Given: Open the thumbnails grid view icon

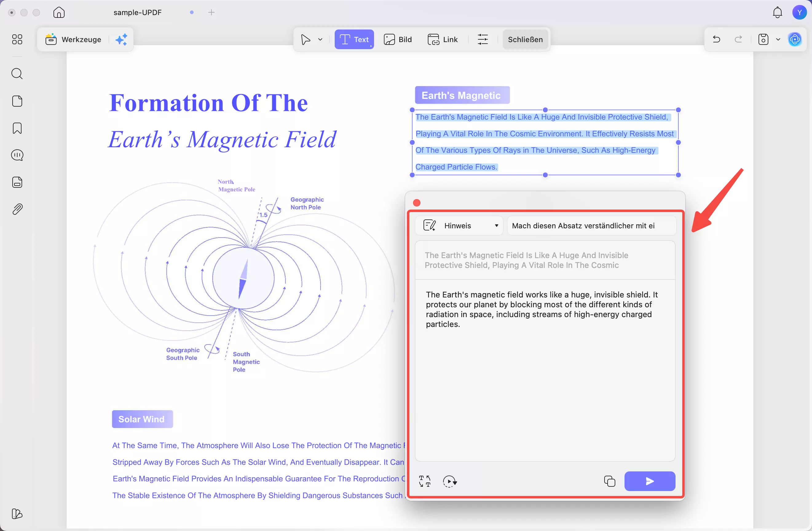Looking at the screenshot, I should (17, 39).
